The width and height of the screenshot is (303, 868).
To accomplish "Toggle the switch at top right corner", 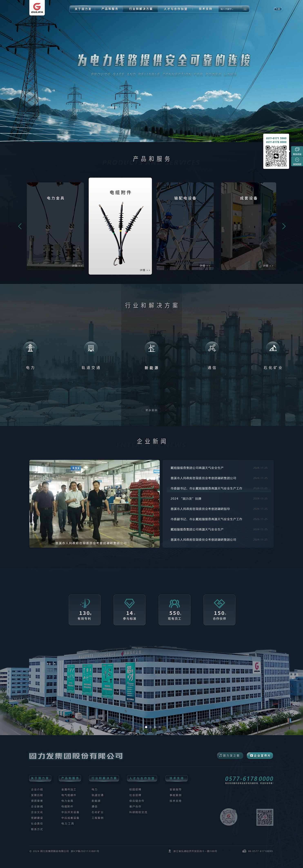I will 277,9.
